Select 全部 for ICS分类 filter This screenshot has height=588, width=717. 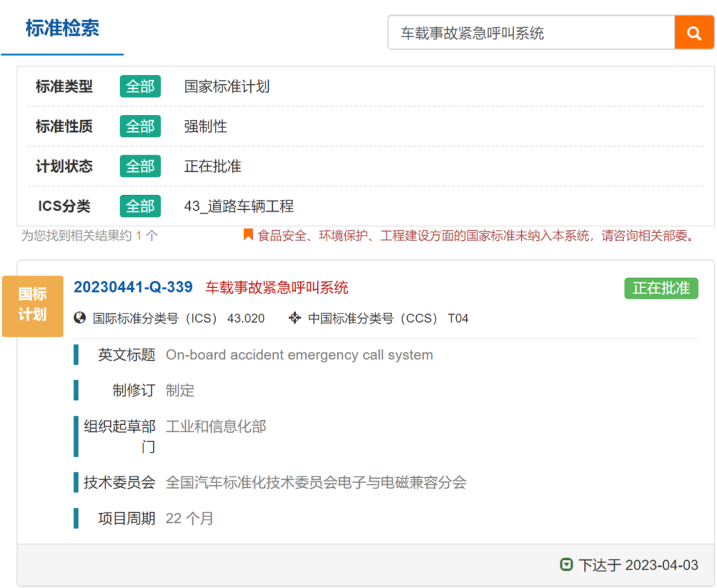pyautogui.click(x=140, y=206)
